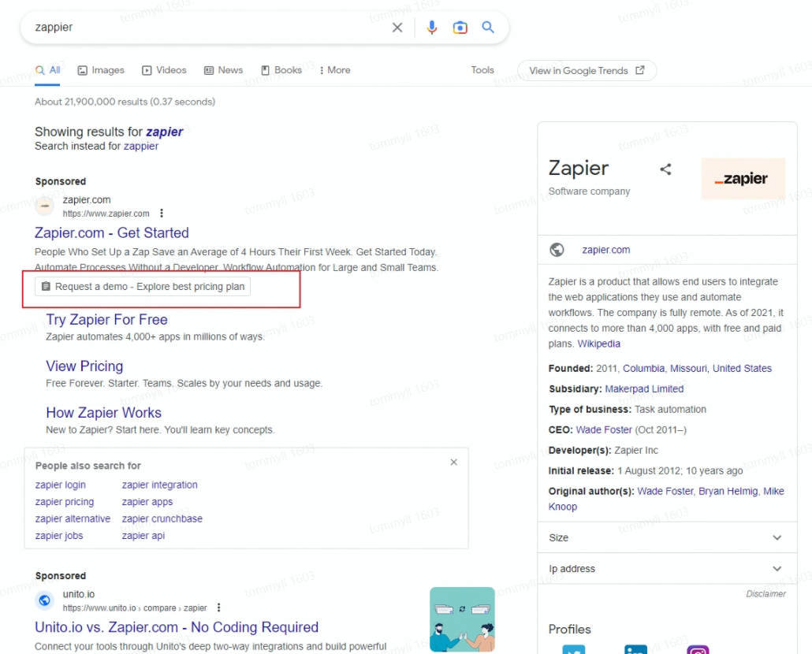Switch to the Images tab
This screenshot has width=812, height=654.
[x=101, y=70]
